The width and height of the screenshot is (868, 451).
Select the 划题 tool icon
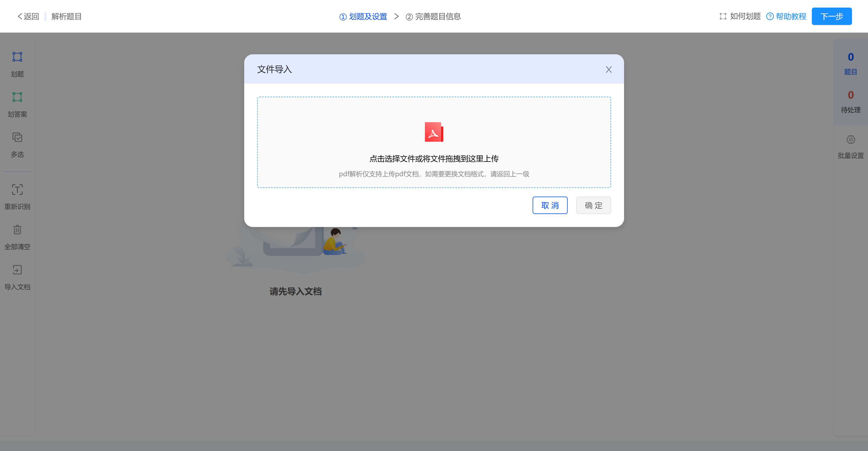(x=17, y=57)
